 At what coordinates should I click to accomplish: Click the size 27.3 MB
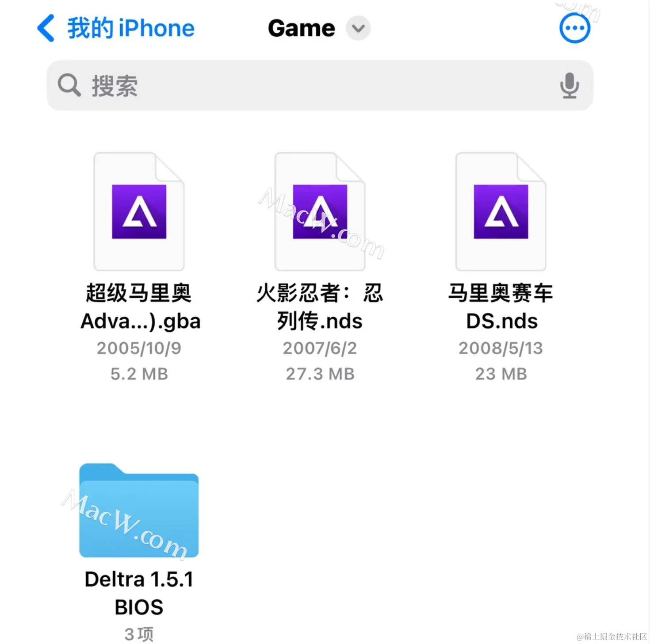(320, 374)
